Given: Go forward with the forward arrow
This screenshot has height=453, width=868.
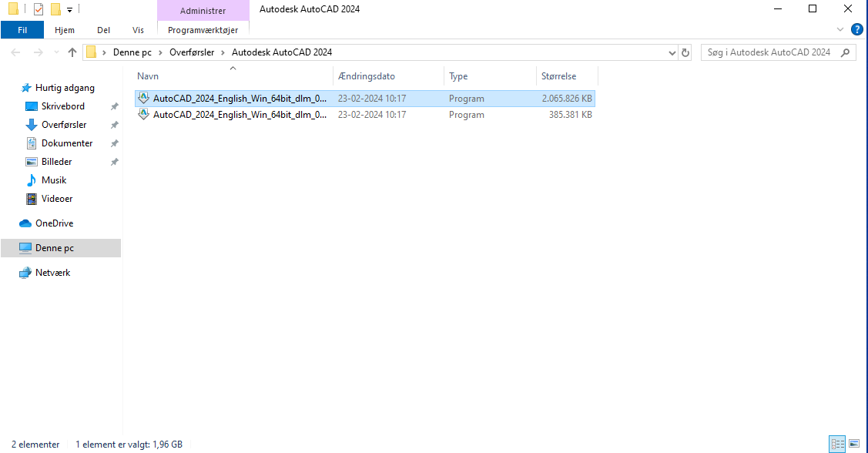Looking at the screenshot, I should click(39, 52).
